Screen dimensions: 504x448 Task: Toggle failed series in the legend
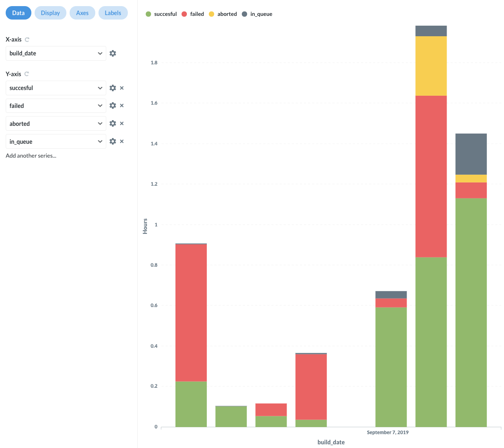point(193,14)
